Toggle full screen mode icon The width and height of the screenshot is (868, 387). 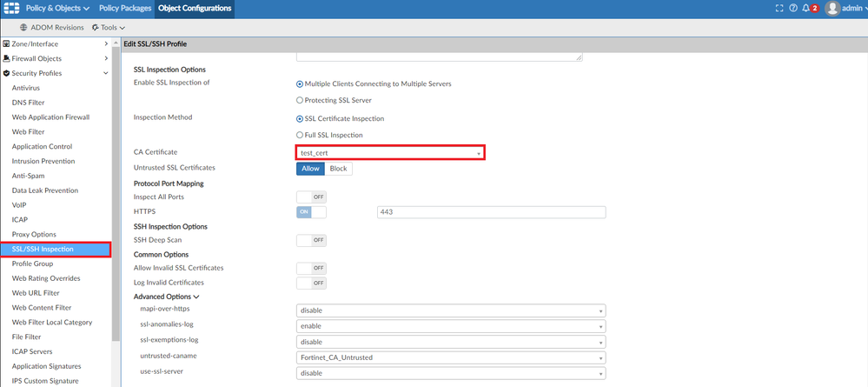pos(779,9)
